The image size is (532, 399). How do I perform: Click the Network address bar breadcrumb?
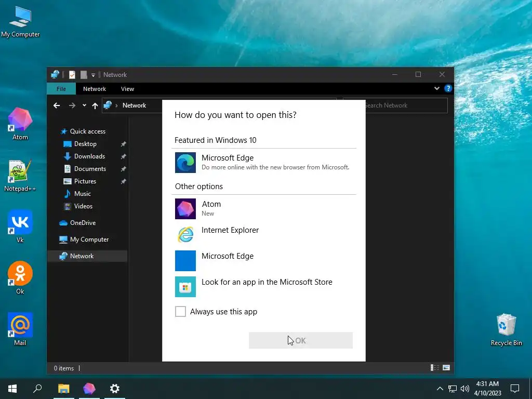(135, 105)
